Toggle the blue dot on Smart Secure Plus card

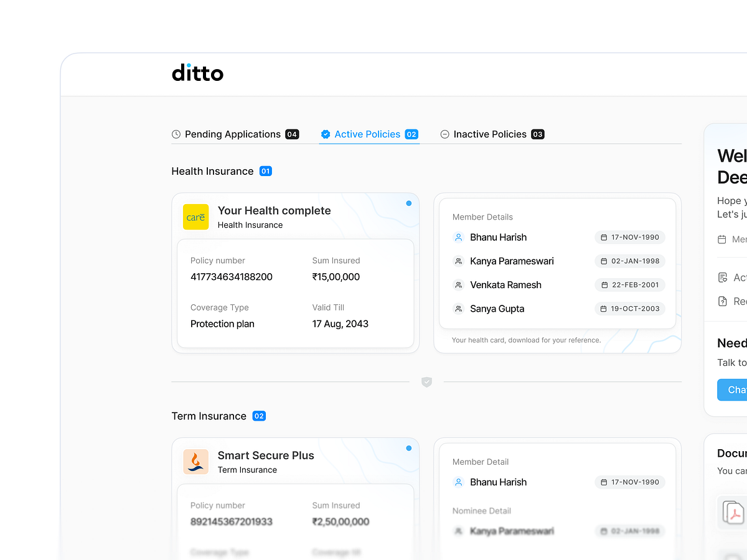pos(409,448)
